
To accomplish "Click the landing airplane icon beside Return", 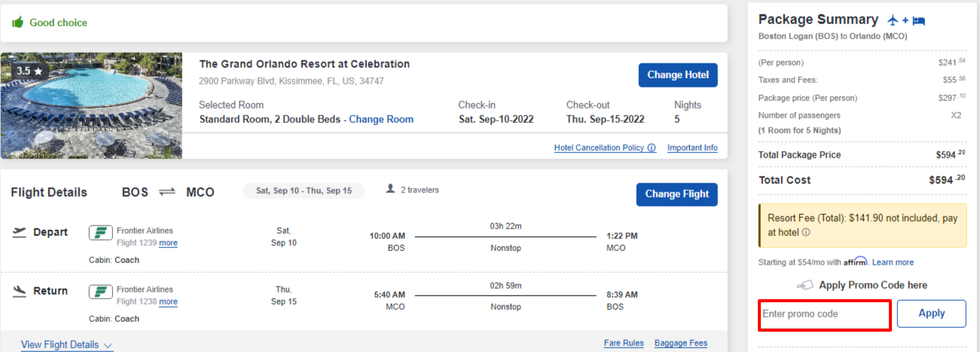I will [x=20, y=291].
